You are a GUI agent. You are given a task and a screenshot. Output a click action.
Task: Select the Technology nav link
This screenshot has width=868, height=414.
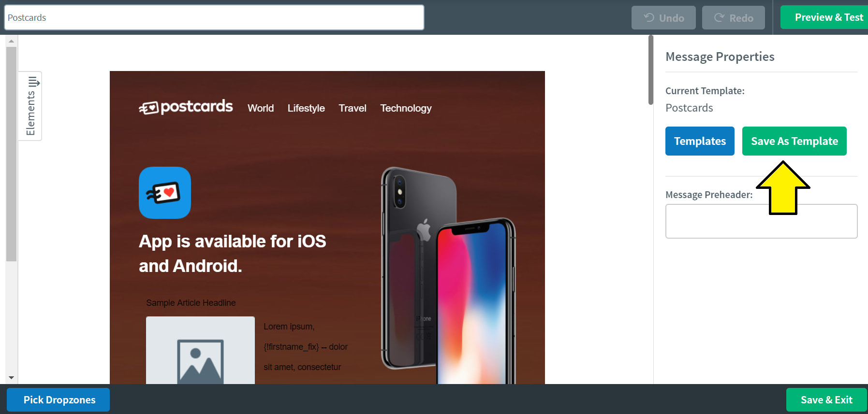coord(406,108)
